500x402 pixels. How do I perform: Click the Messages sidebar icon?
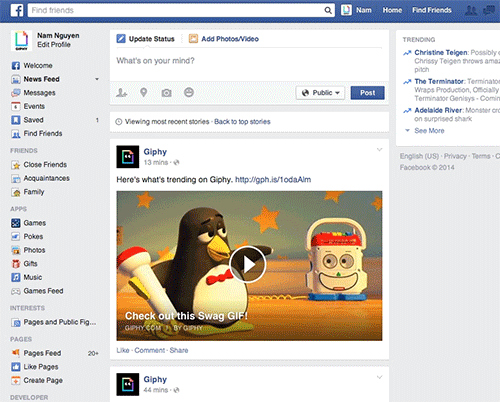click(16, 93)
